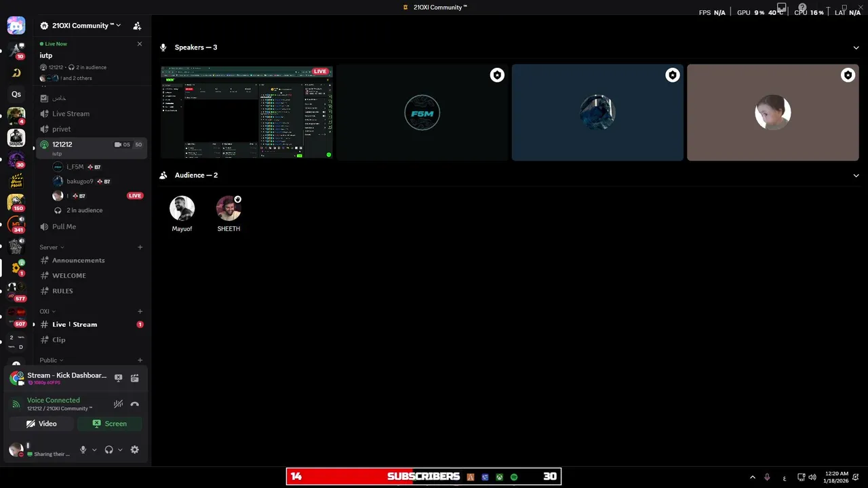Screen dimensions: 868x488
Task: Open the Spotify taskbar icon
Action: click(x=514, y=477)
